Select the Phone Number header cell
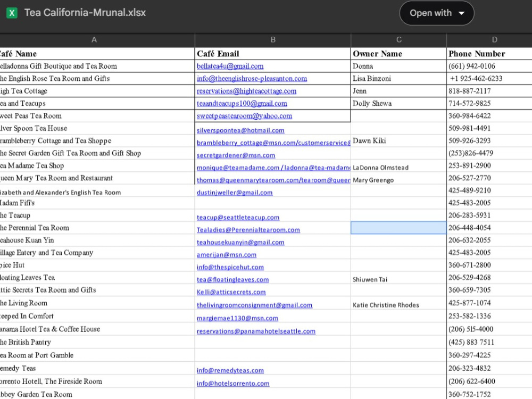The width and height of the screenshot is (532, 399). coord(489,54)
